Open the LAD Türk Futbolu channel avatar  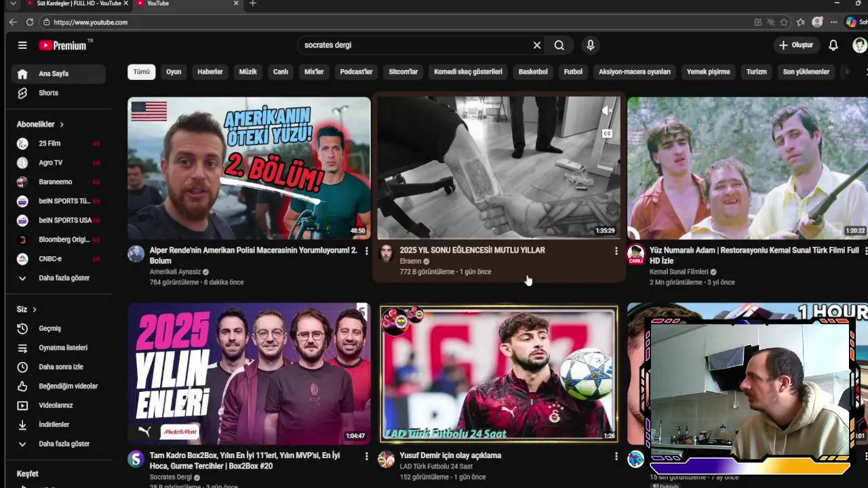[386, 460]
